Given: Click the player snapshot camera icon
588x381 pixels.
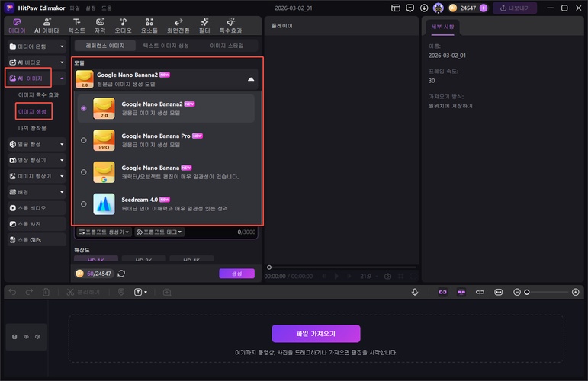Looking at the screenshot, I should pos(387,276).
